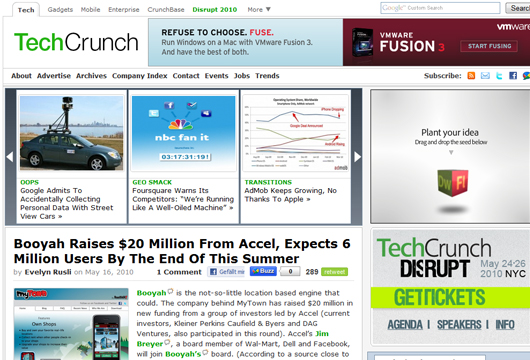
Task: Expand the More menu dropdown
Action: click(x=259, y=9)
